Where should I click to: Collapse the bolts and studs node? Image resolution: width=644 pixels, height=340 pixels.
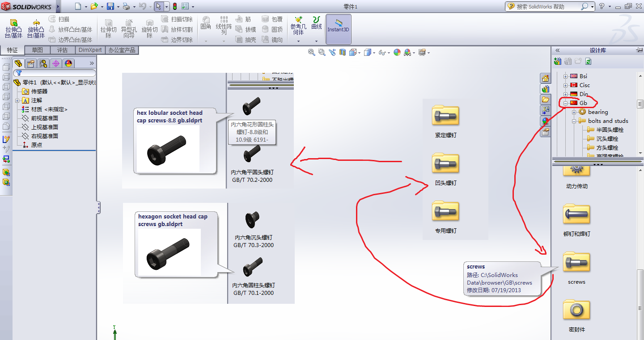coord(574,121)
